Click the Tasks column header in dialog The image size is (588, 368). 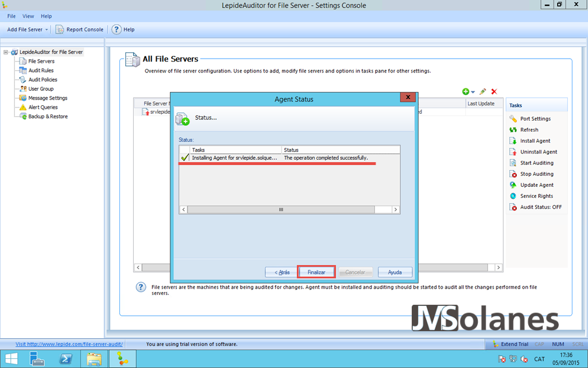235,149
